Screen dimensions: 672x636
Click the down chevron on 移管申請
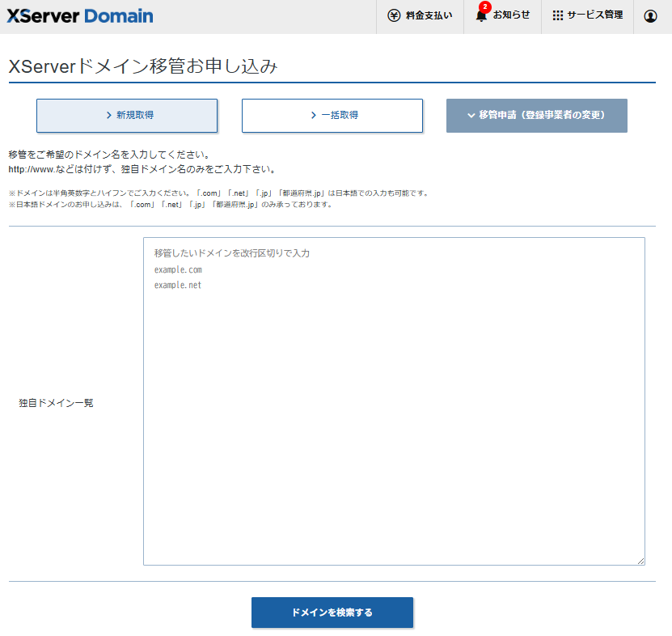[x=471, y=116]
